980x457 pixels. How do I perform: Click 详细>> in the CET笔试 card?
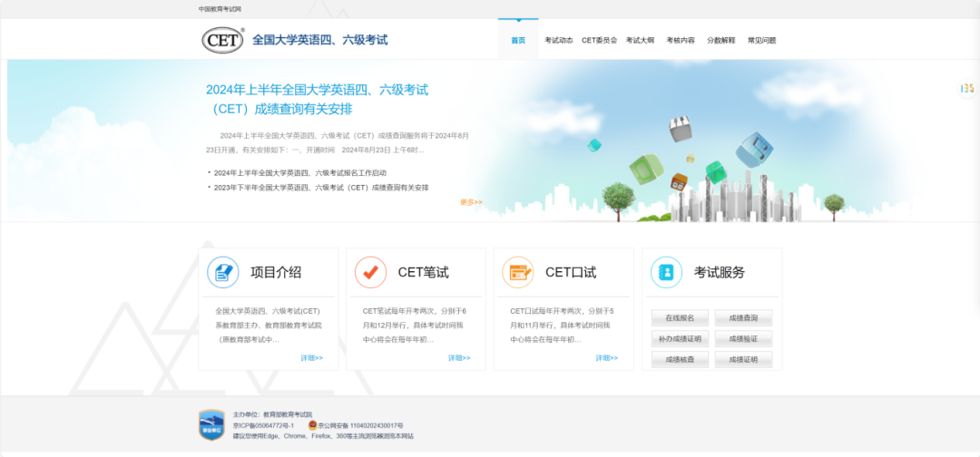tap(459, 358)
